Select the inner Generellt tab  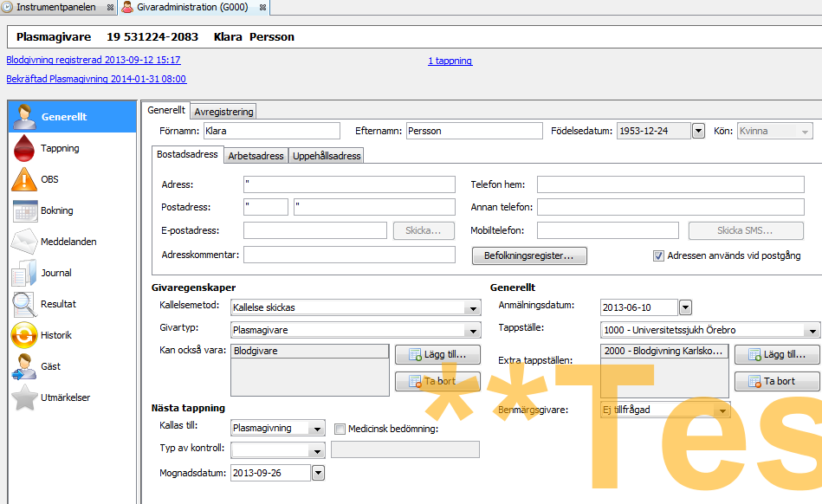(x=166, y=110)
